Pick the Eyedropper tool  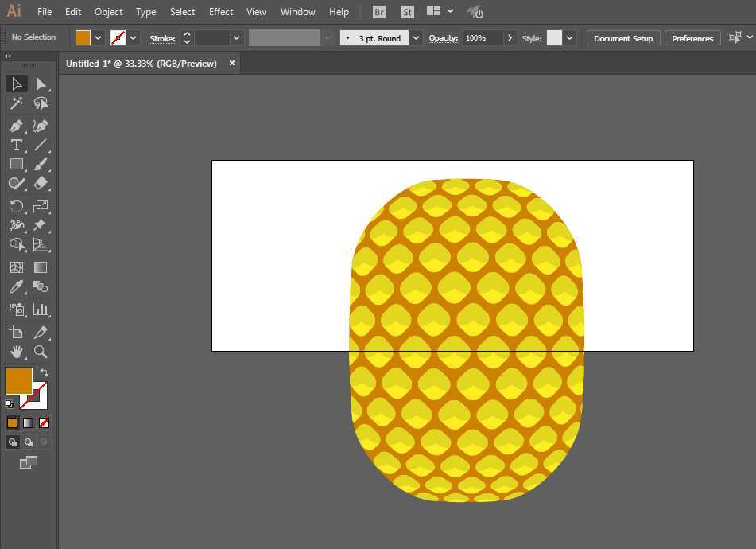coord(16,287)
